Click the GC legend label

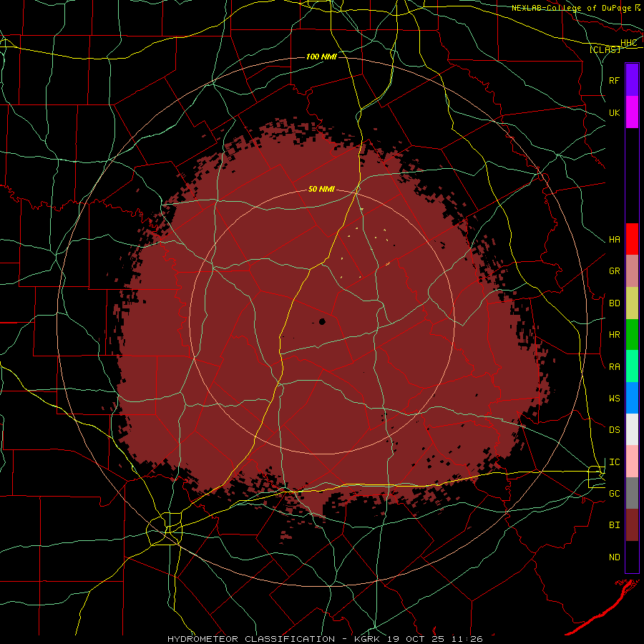pos(615,494)
